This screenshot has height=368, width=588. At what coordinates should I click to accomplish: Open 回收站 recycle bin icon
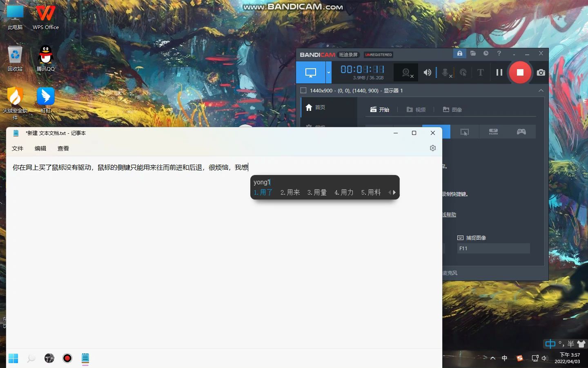(x=15, y=58)
